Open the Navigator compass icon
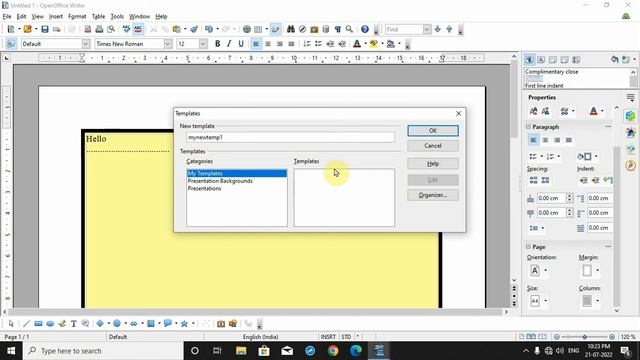Viewport: 640px width, 360px height. point(302,29)
